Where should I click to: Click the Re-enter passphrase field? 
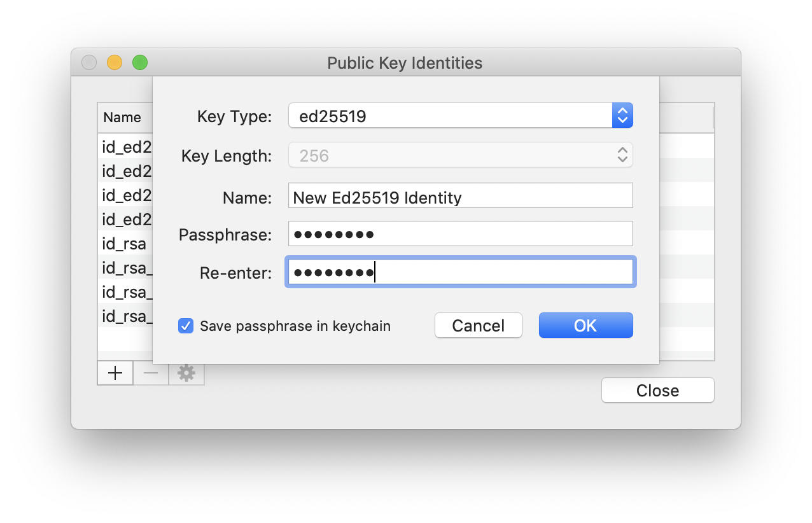click(460, 272)
